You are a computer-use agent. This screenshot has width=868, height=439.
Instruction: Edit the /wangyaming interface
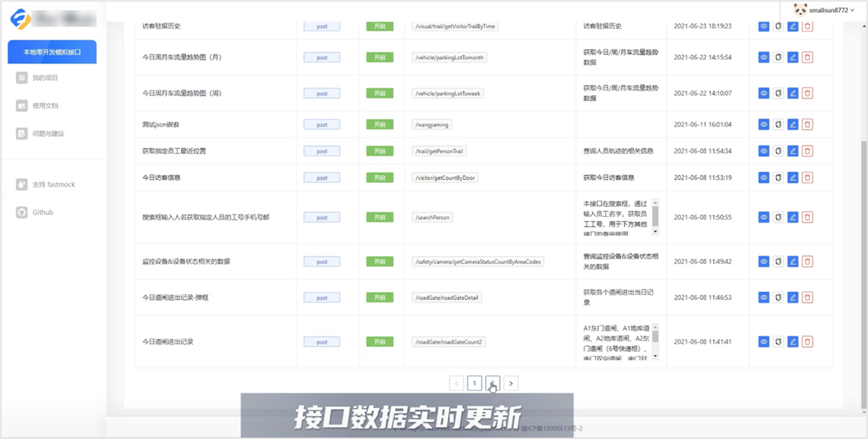793,124
